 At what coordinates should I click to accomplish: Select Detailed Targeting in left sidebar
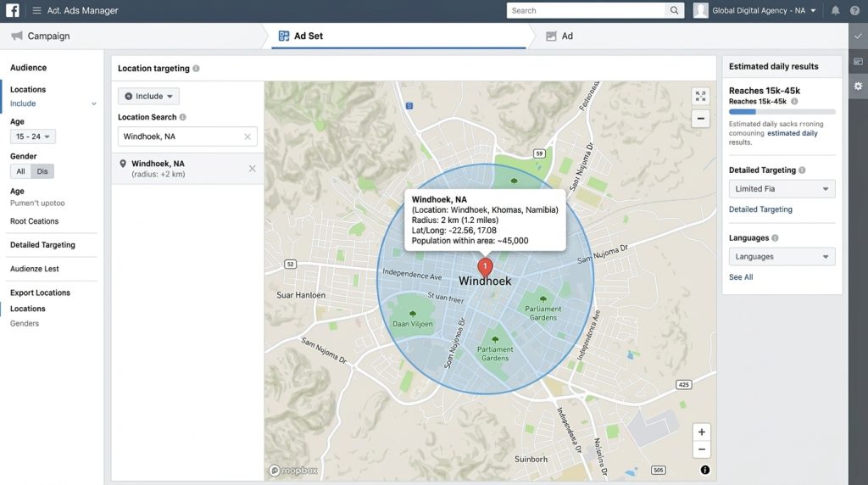(x=42, y=245)
